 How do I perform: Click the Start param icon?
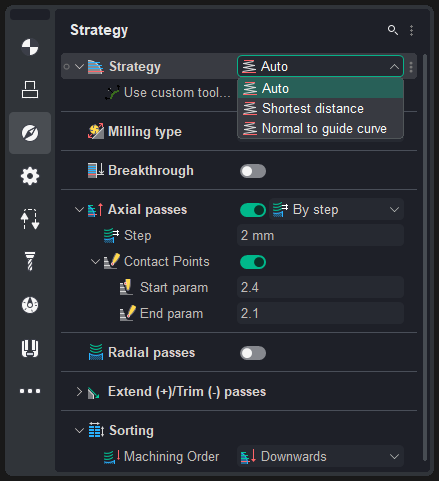[126, 287]
